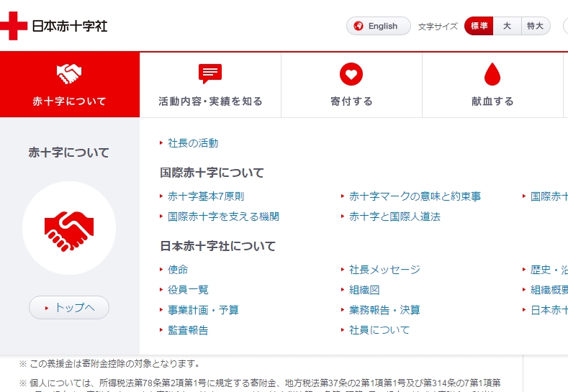
Task: Click the 赤十字について sidebar heading
Action: 69,152
